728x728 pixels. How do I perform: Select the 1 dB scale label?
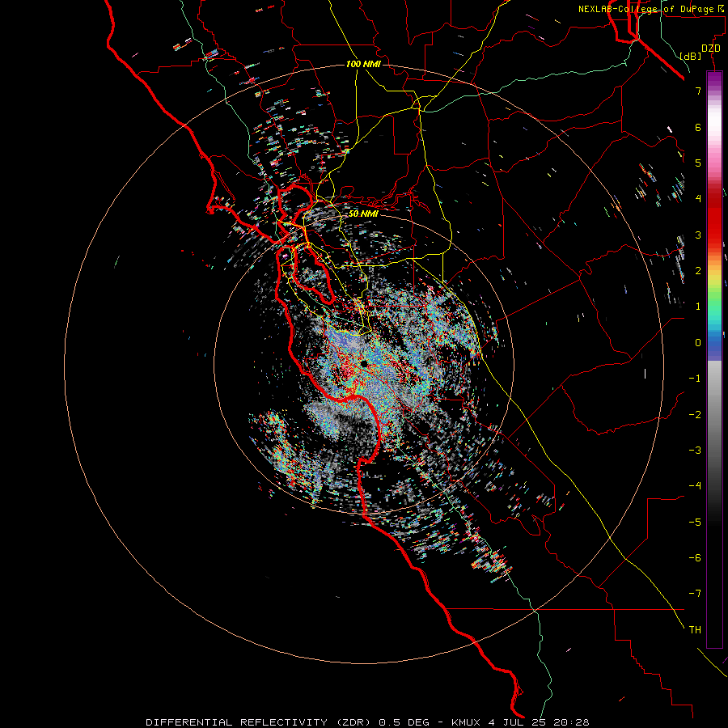[698, 307]
